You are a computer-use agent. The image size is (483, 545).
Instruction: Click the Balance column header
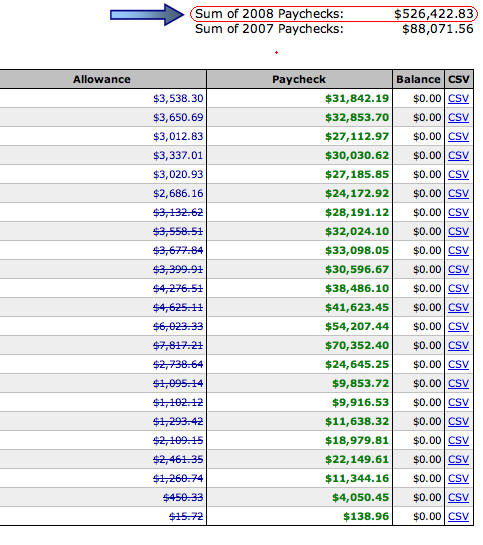click(418, 79)
